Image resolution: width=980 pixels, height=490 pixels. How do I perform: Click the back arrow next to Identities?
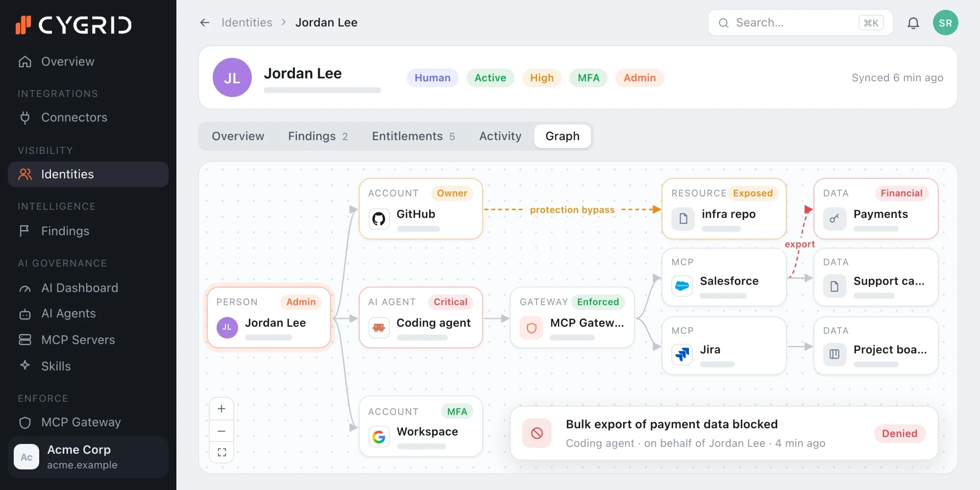click(x=205, y=23)
